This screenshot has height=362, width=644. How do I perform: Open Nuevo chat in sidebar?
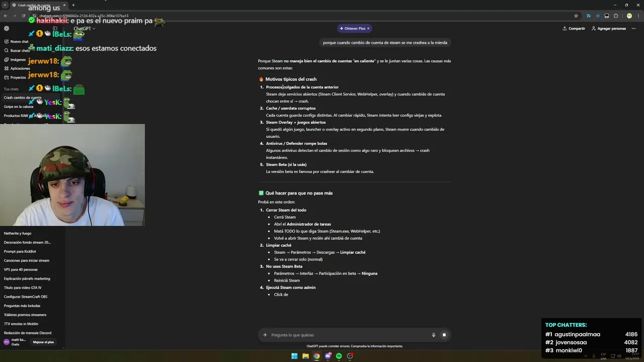(x=16, y=42)
